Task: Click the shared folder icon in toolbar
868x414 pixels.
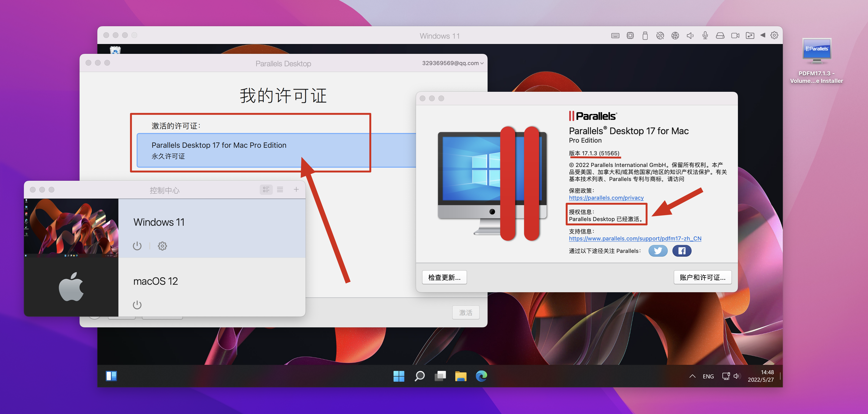Action: (x=750, y=36)
